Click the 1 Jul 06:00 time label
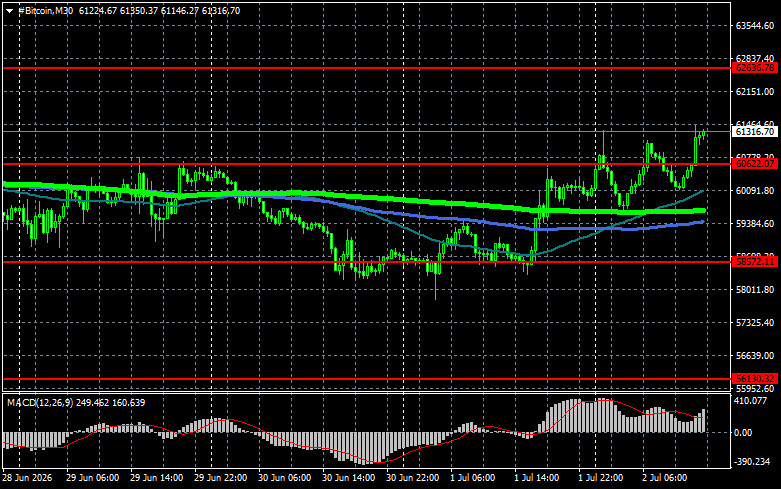 click(x=473, y=478)
